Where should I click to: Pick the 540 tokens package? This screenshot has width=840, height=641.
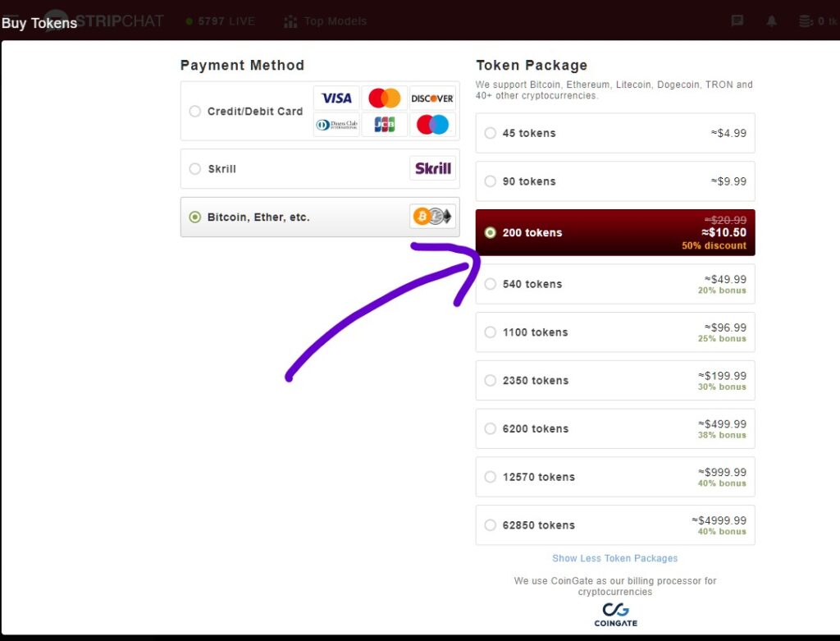615,284
